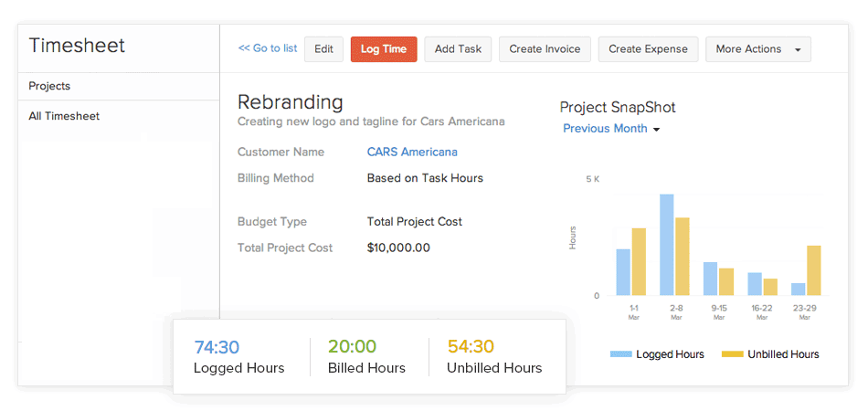
Task: Click the blue Logged Hours legend swatch
Action: 621,354
